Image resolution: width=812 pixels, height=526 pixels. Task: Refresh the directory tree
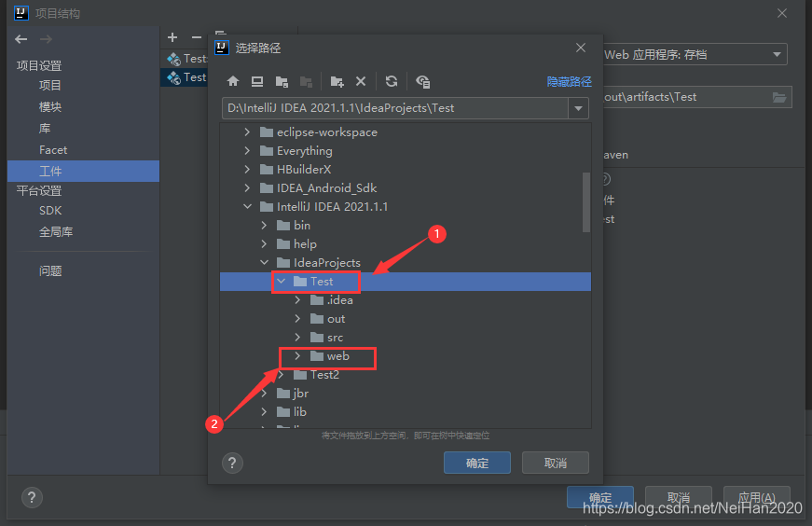click(392, 81)
